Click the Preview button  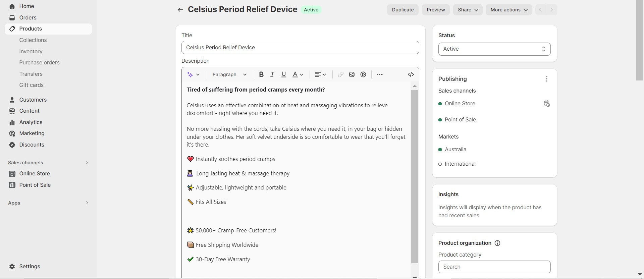(436, 10)
